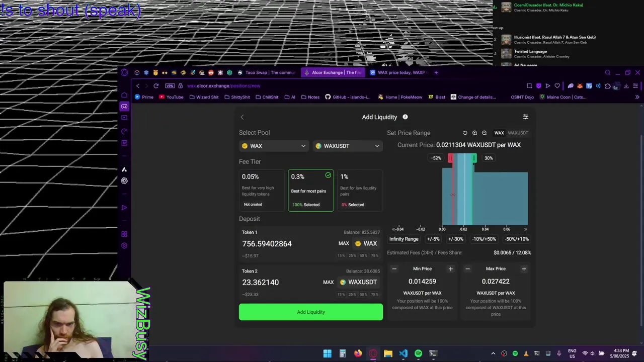Open the Notes bookmarks folder

[x=310, y=97]
